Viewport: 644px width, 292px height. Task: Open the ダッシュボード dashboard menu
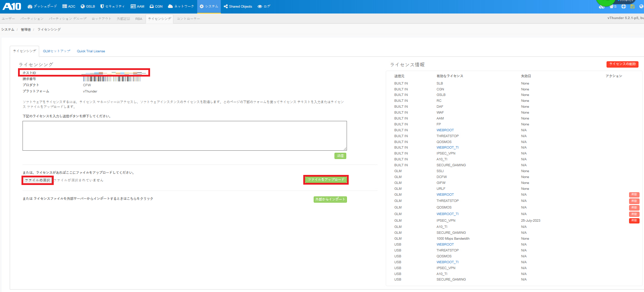click(x=42, y=7)
